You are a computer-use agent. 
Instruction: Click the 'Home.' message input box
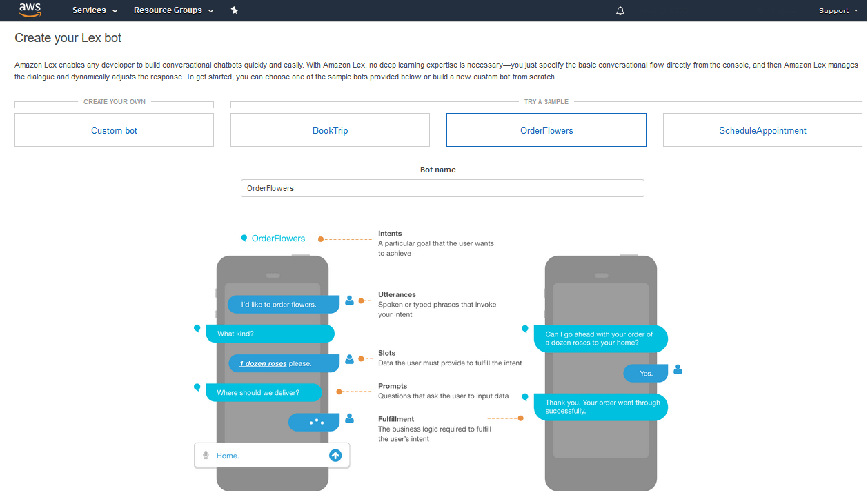(x=272, y=456)
